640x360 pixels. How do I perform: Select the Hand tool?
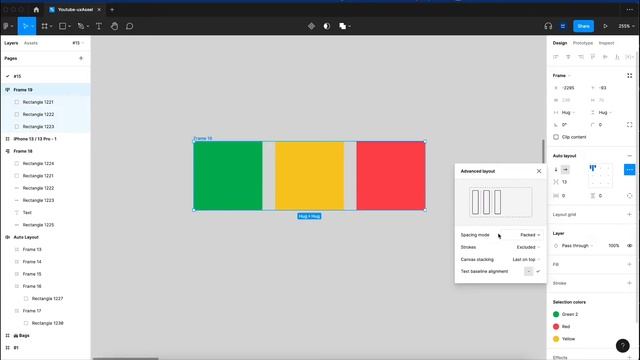(114, 26)
